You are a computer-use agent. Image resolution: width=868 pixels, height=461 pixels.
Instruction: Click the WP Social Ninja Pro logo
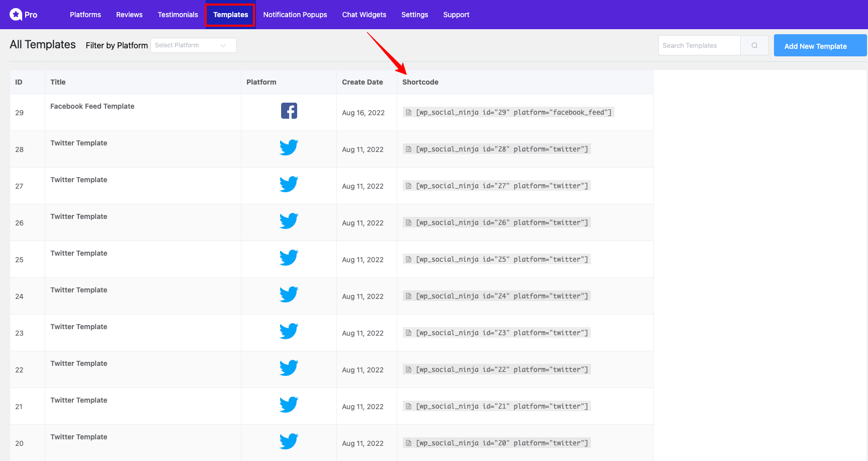(x=23, y=15)
